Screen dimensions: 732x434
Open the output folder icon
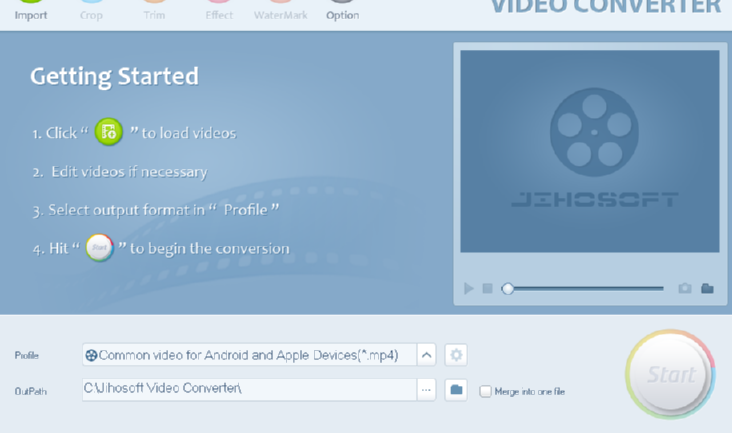point(456,390)
